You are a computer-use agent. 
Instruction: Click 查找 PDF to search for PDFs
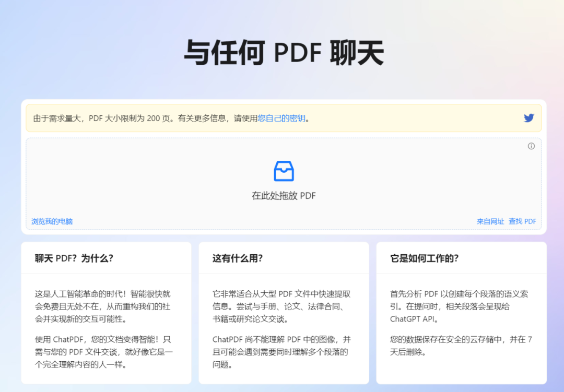tap(522, 221)
